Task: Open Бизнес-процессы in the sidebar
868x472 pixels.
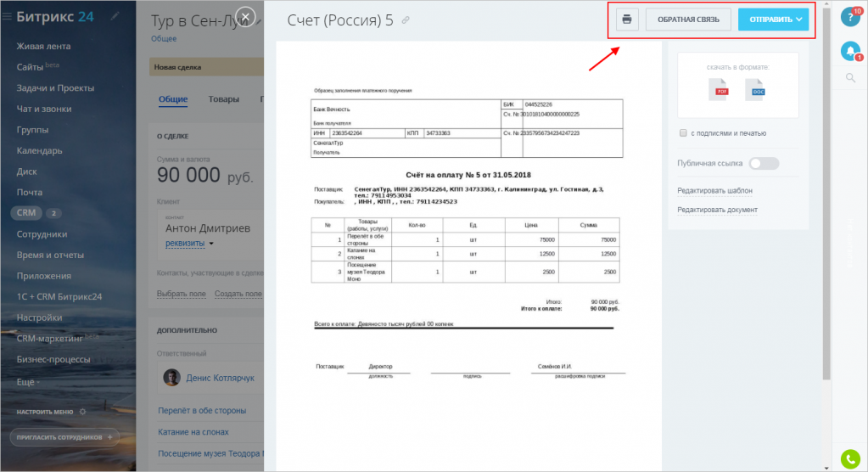Action: coord(53,360)
